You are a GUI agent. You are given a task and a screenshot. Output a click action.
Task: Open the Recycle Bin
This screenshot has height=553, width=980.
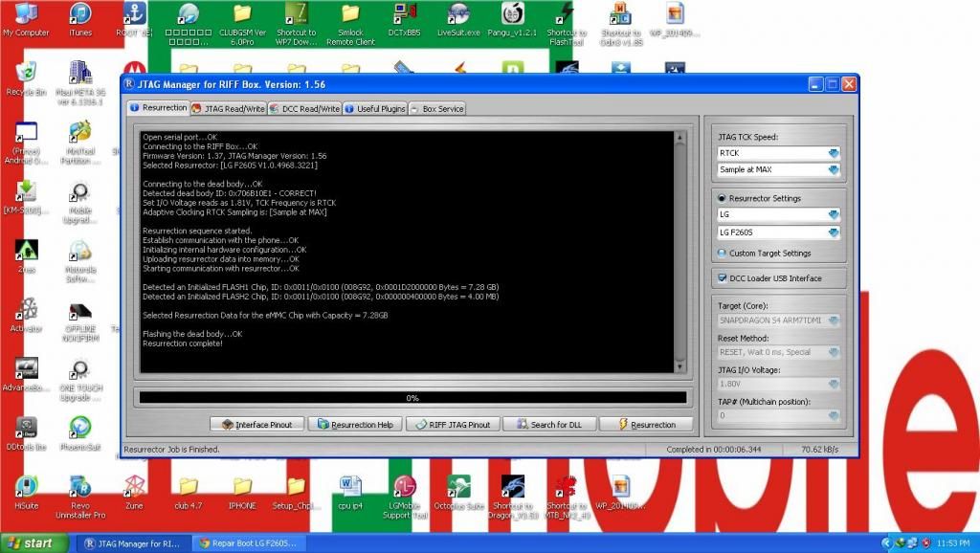26,78
